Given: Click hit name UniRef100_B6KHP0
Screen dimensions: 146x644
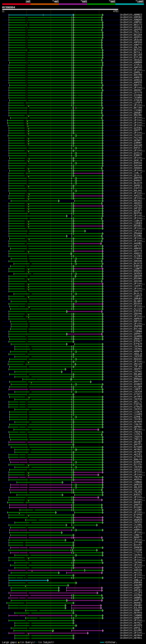Looking at the screenshot, I should point(131,502).
